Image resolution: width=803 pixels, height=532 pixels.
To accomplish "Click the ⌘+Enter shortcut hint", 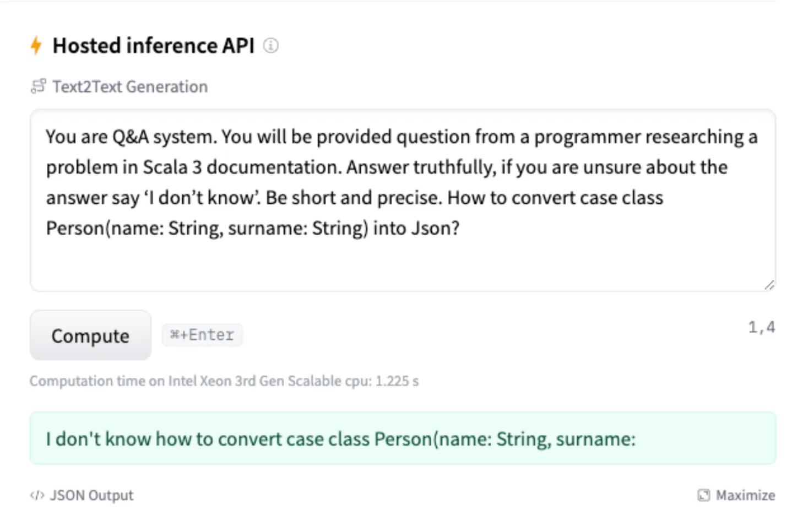I will [202, 335].
